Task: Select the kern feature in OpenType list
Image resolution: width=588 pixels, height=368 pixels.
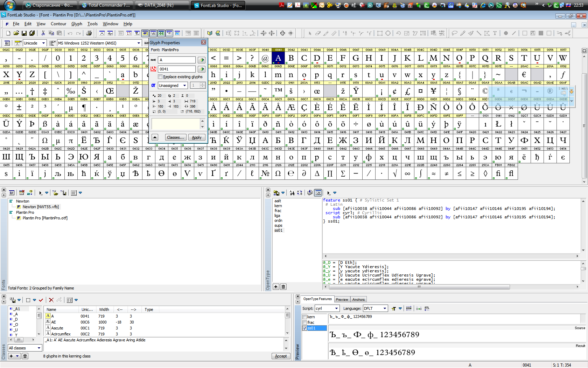Action: 278,206
